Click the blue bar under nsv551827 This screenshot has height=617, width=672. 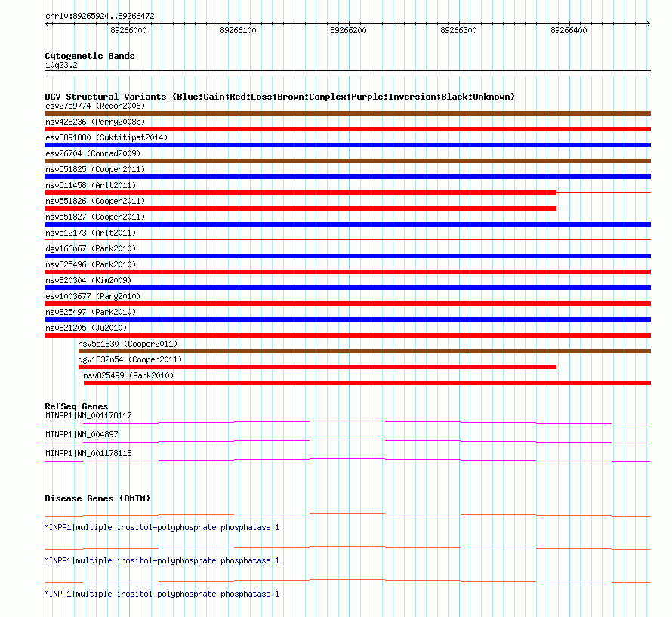(x=347, y=224)
